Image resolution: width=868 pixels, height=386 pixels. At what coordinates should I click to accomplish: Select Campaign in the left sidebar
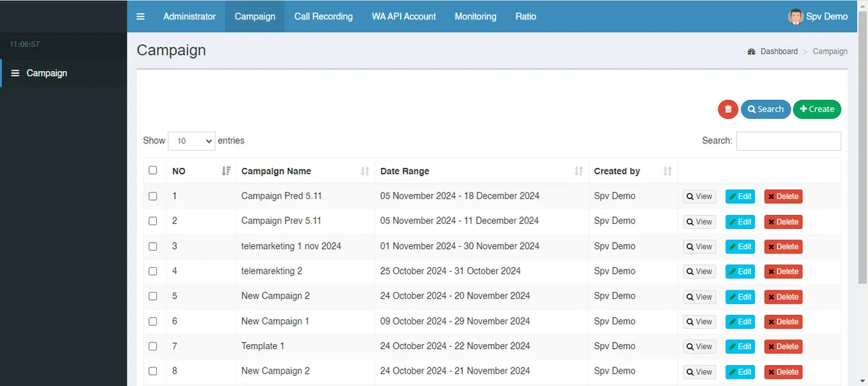pyautogui.click(x=64, y=73)
